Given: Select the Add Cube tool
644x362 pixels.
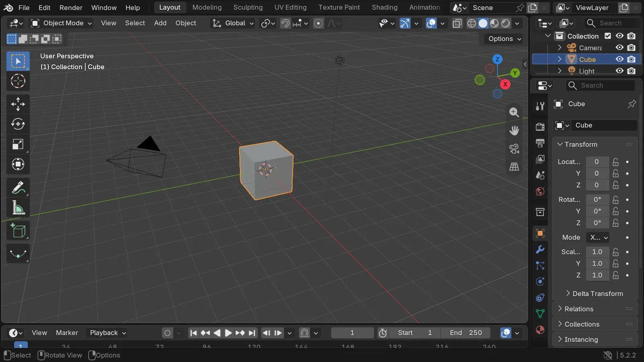Looking at the screenshot, I should pyautogui.click(x=18, y=231).
